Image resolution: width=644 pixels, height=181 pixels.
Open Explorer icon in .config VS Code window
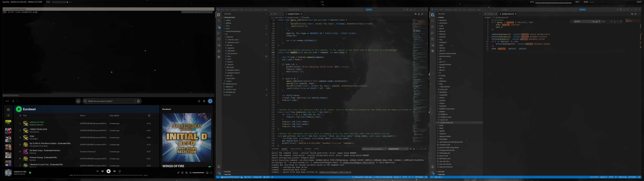point(433,15)
